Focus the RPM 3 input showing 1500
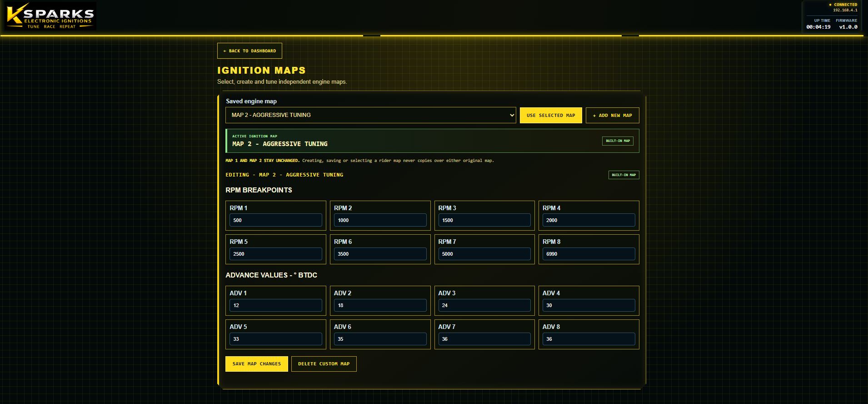 484,220
